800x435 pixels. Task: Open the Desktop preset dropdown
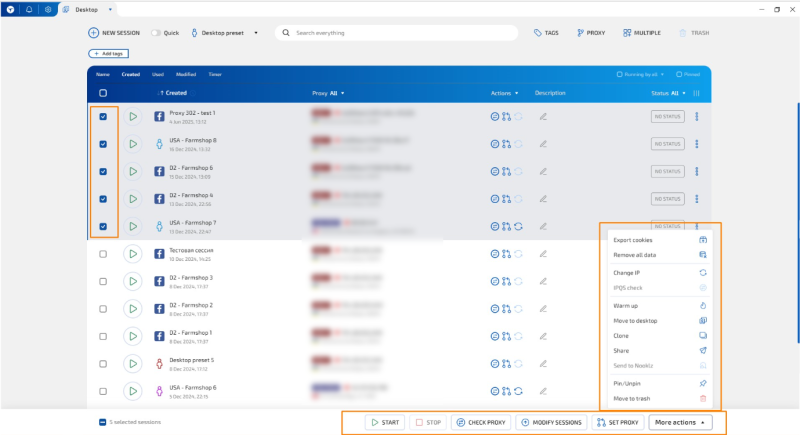[x=224, y=33]
